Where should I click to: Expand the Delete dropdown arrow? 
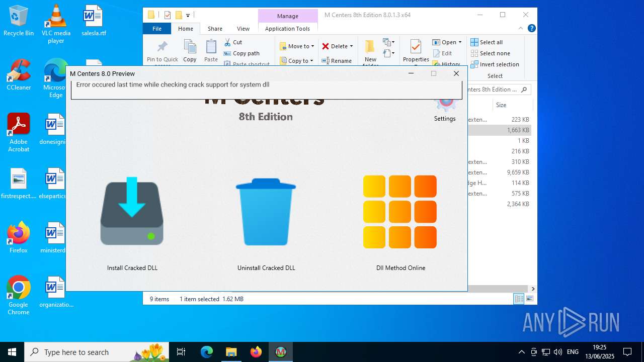[x=351, y=46]
